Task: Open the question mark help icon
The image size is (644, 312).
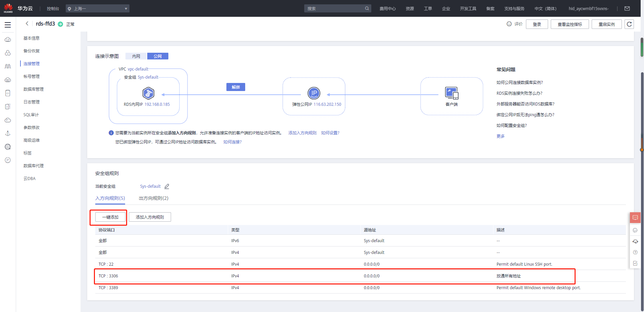Action: 635,252
